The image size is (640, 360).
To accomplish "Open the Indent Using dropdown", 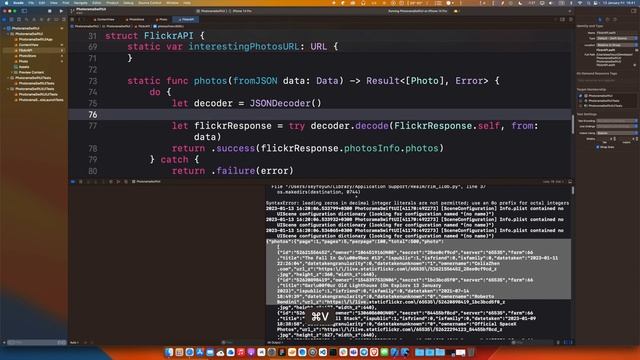I will click(617, 133).
